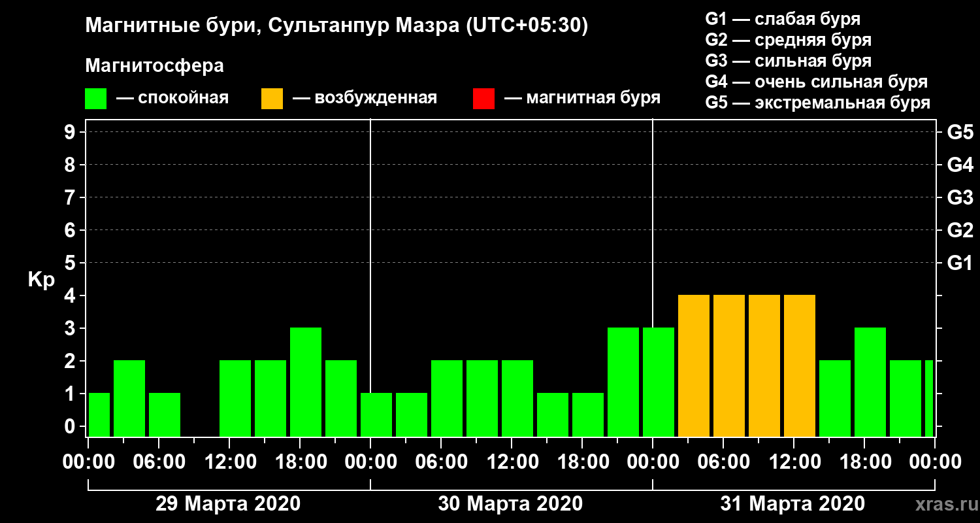Viewport: 980px width, 523px height.
Task: Click the green «спокойная» legend swatch
Action: pos(96,99)
